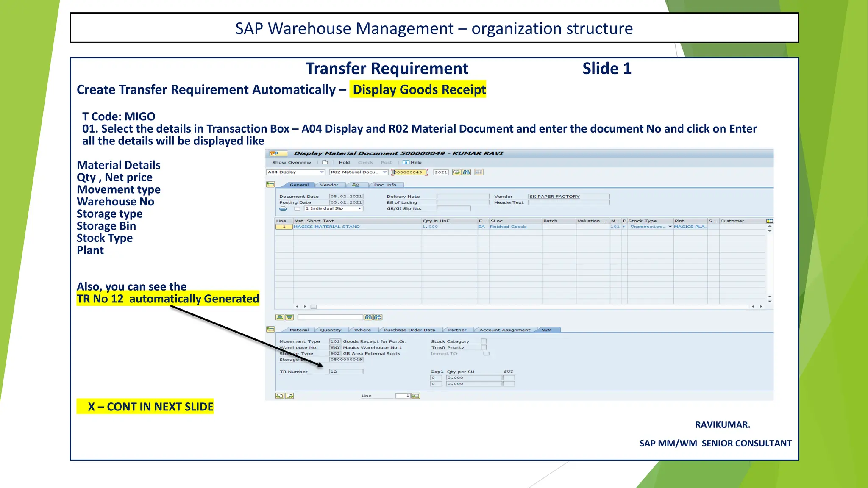Open the Material detail tab
The height and width of the screenshot is (488, 868).
[299, 330]
